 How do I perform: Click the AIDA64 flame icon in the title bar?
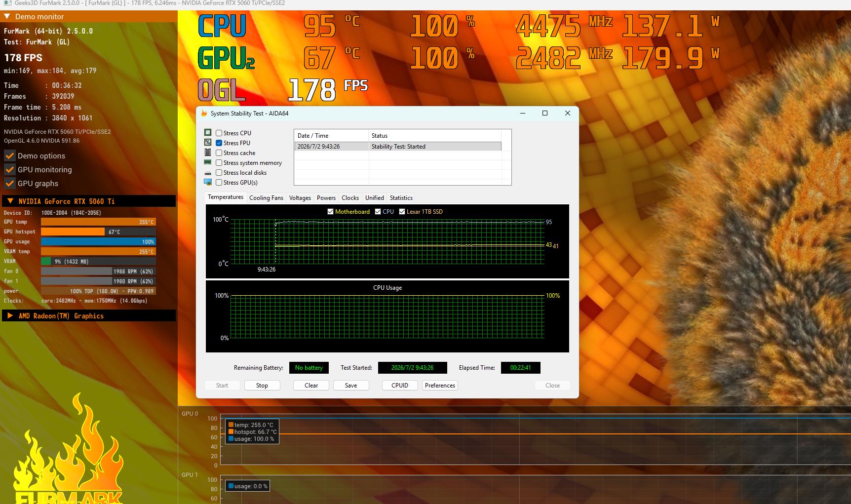[204, 114]
